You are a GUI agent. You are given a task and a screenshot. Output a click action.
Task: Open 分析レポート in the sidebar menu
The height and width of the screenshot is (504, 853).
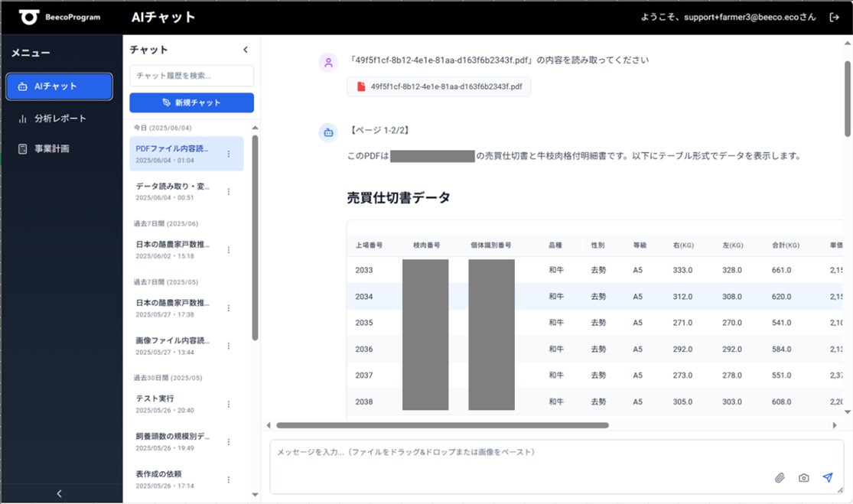[60, 119]
